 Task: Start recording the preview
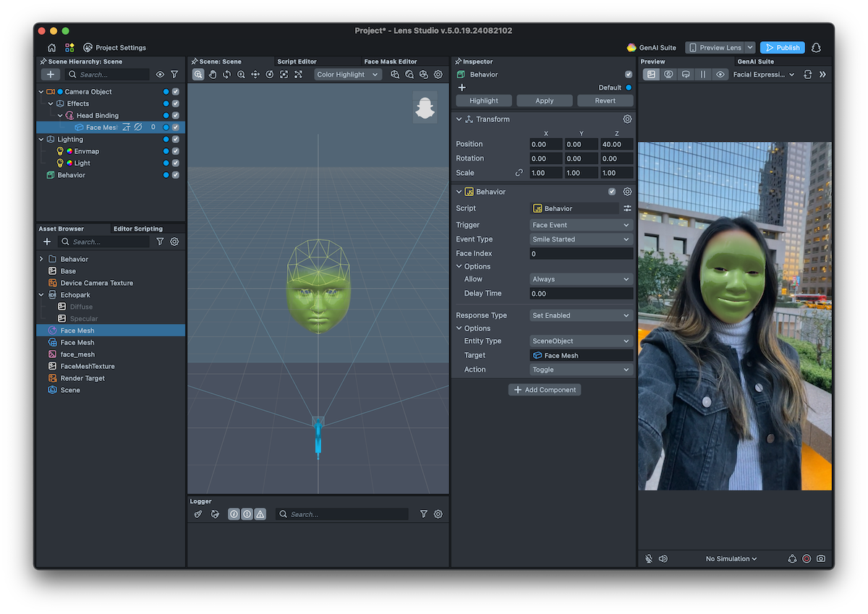click(x=807, y=558)
